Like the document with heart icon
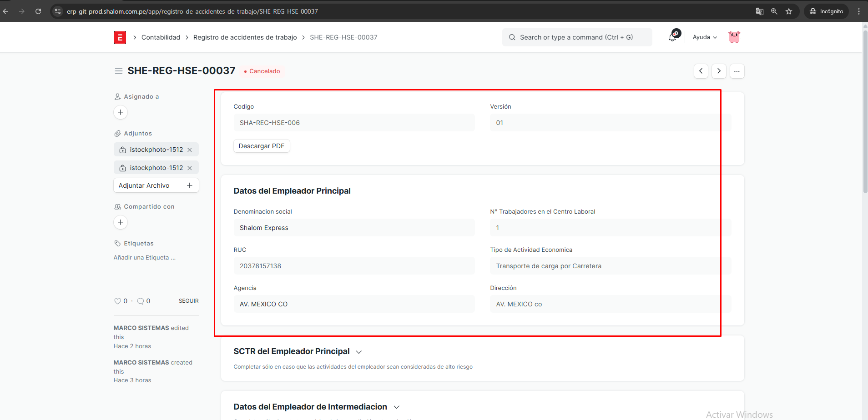This screenshot has width=868, height=420. tap(118, 301)
